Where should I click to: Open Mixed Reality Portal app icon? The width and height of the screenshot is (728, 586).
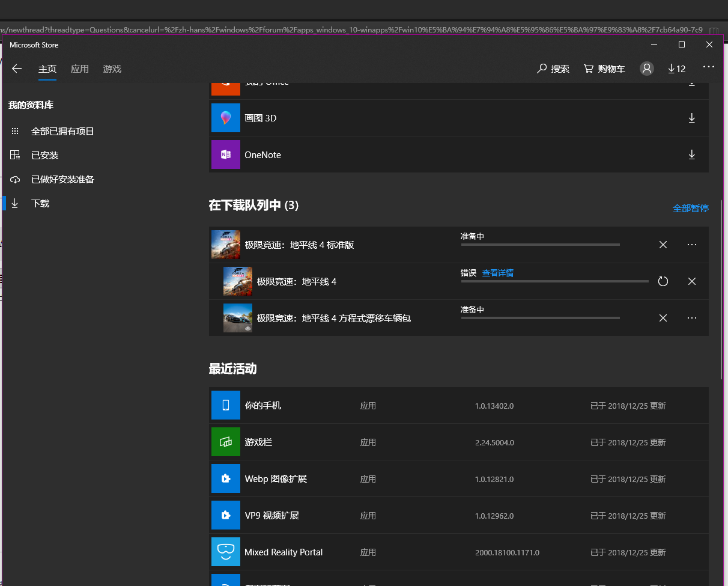(226, 552)
